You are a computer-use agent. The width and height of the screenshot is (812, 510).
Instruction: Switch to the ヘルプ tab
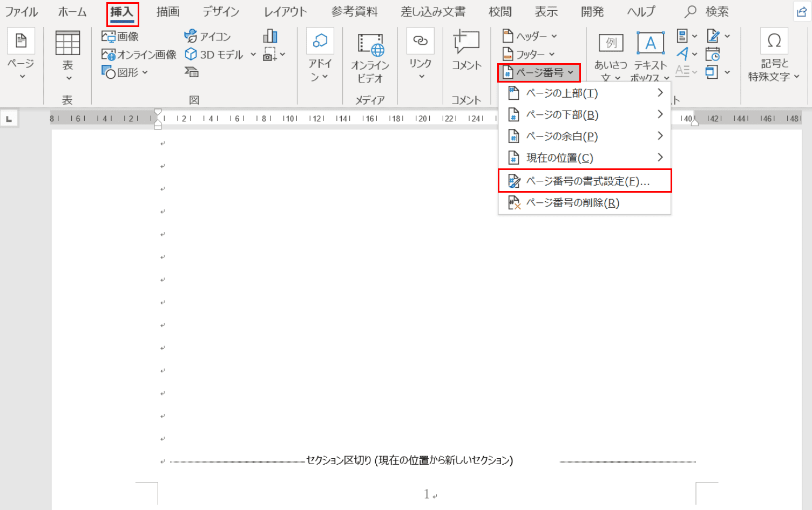click(641, 11)
